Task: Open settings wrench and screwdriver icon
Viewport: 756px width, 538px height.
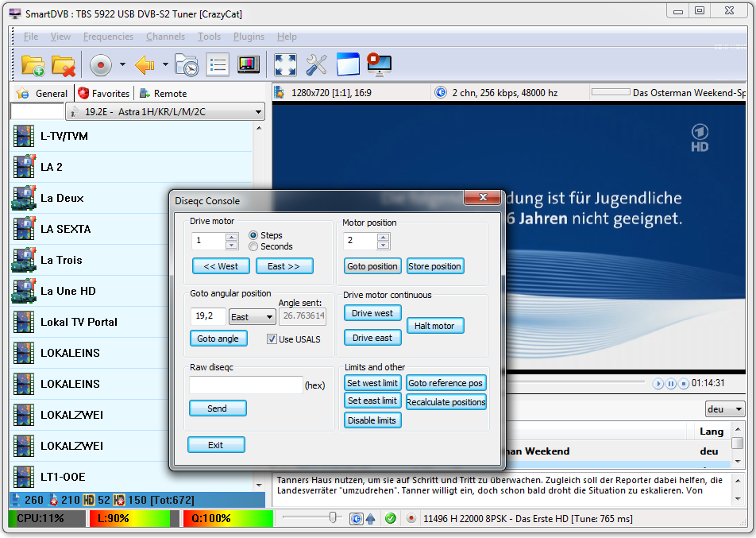Action: [x=316, y=64]
